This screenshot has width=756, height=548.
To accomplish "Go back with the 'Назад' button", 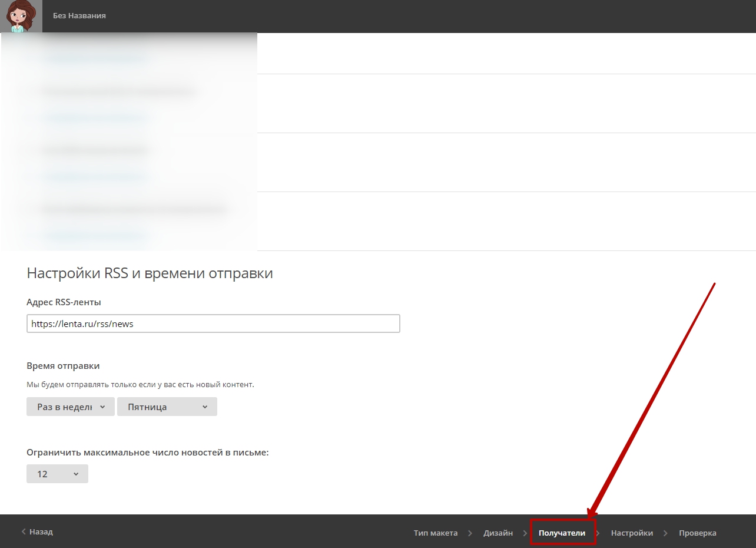I will point(37,532).
